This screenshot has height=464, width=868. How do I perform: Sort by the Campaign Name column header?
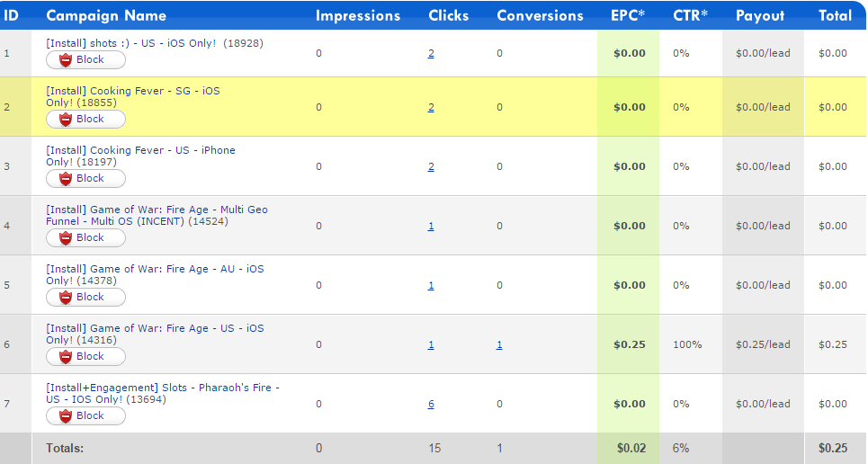pos(106,15)
